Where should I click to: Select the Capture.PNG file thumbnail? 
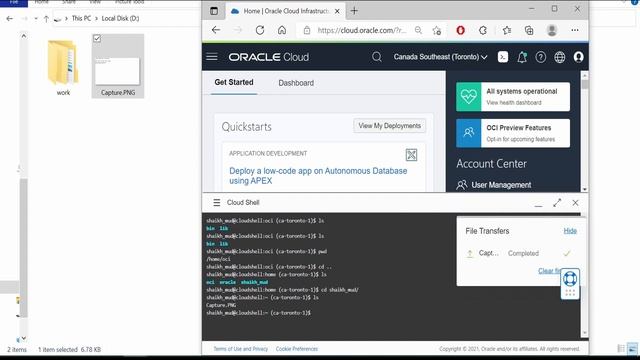pyautogui.click(x=118, y=66)
